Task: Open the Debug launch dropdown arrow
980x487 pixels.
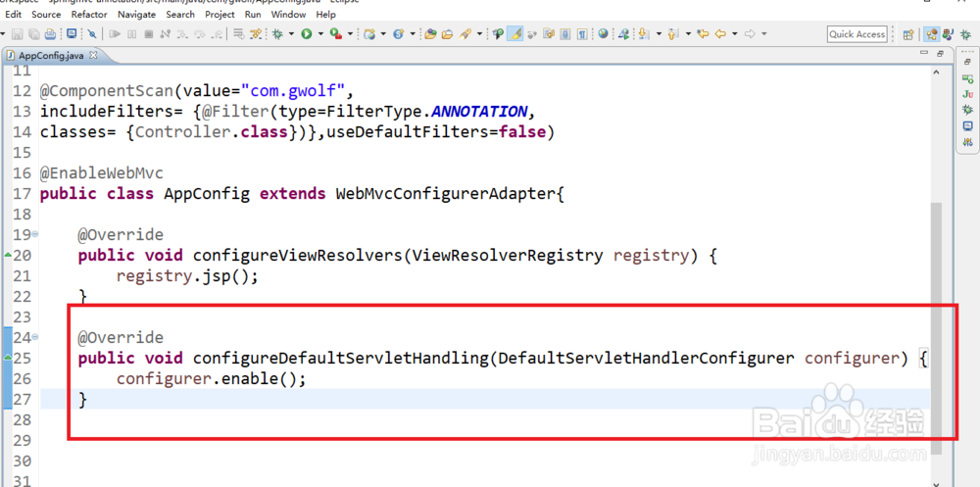Action: coord(291,34)
